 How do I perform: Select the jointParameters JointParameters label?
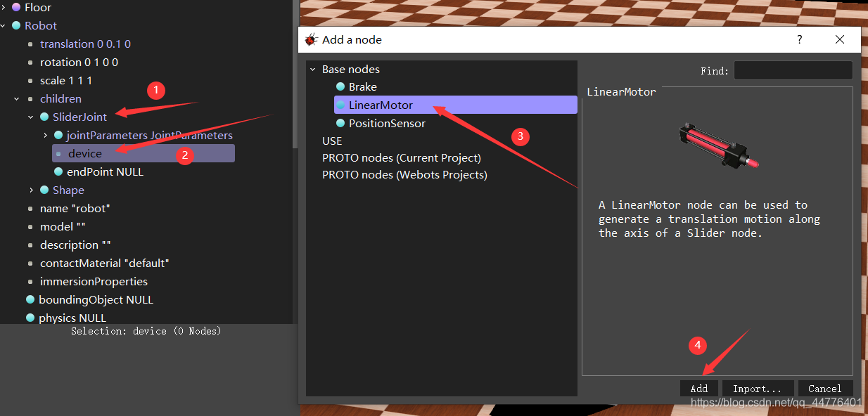149,135
